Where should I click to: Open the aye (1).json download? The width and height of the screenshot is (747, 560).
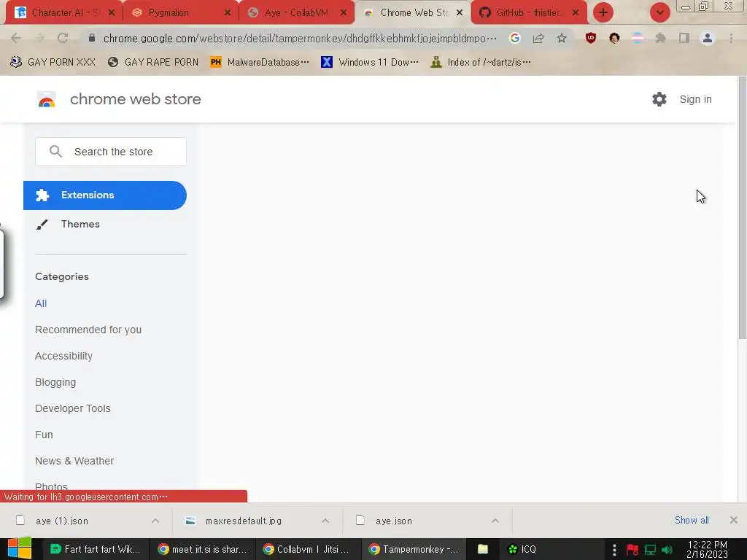62,521
